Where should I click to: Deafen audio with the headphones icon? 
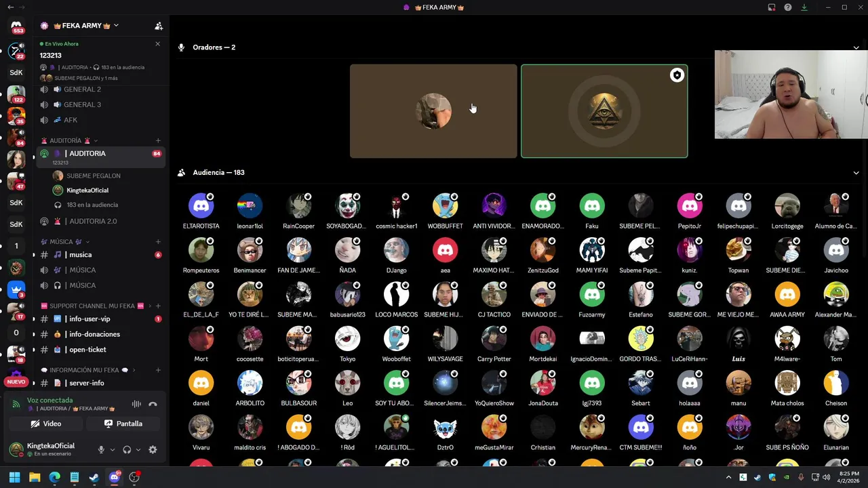pyautogui.click(x=127, y=449)
